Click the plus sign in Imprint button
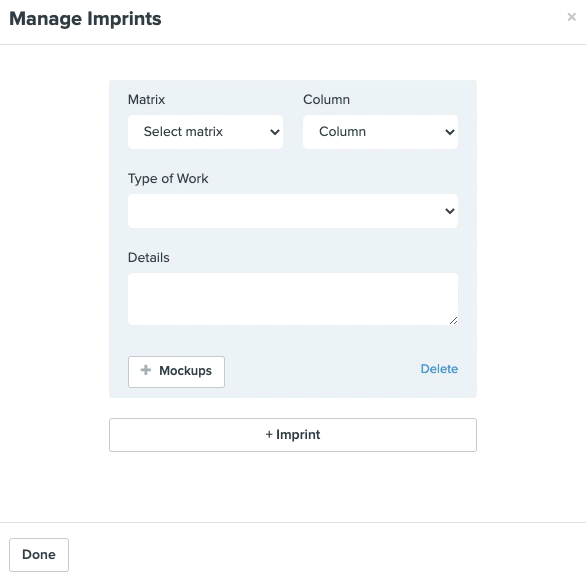 coord(269,434)
